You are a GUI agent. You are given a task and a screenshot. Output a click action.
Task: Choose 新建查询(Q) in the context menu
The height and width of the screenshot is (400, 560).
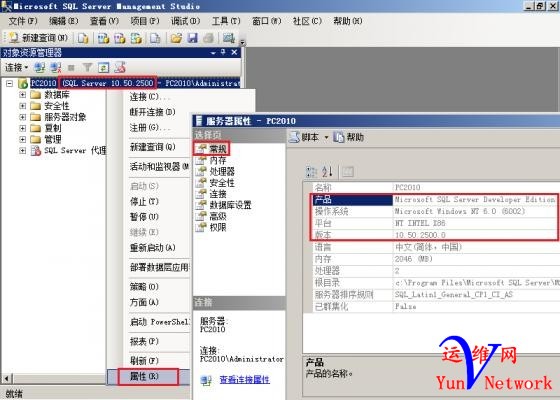152,147
